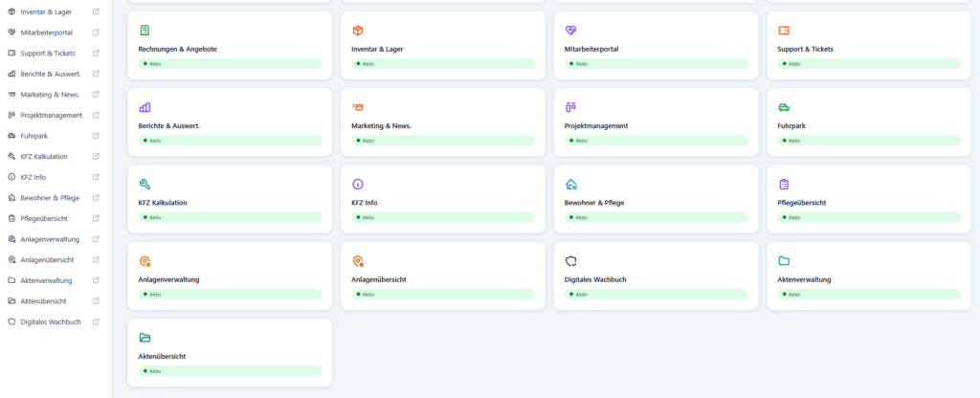Click the clipboard icon on Pflegeübersicht card

click(x=784, y=185)
